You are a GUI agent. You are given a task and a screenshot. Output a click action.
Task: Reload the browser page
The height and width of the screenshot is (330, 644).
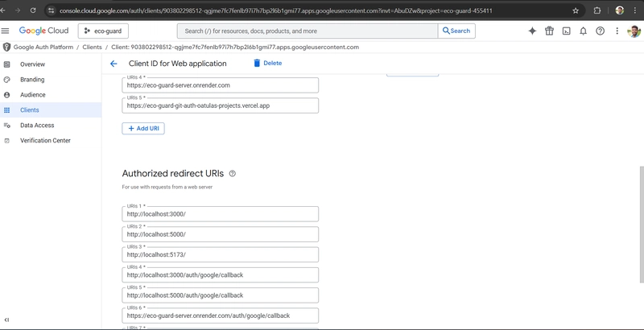coord(33,10)
